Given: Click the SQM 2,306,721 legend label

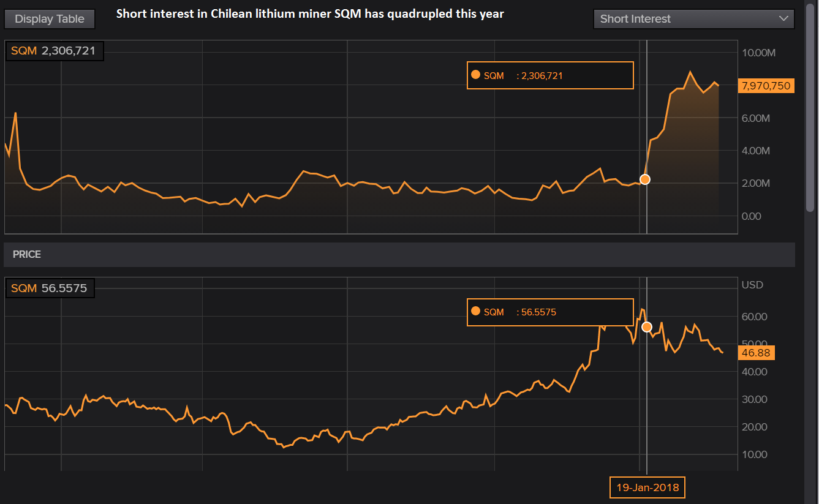Looking at the screenshot, I should click(54, 51).
